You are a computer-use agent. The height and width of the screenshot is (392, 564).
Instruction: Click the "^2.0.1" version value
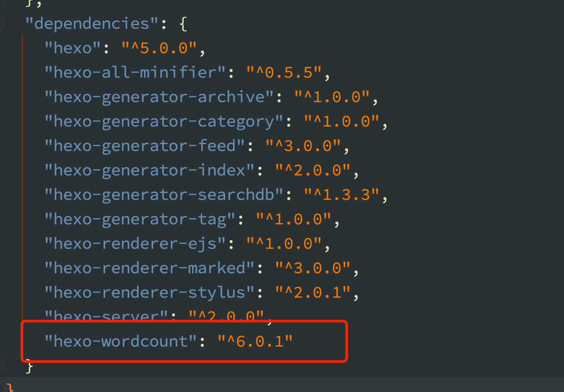tap(313, 292)
